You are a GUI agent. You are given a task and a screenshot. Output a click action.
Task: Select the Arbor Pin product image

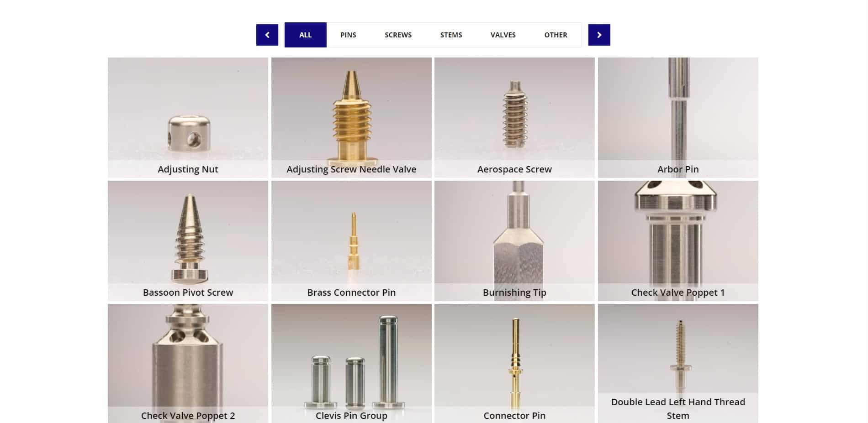pos(678,118)
